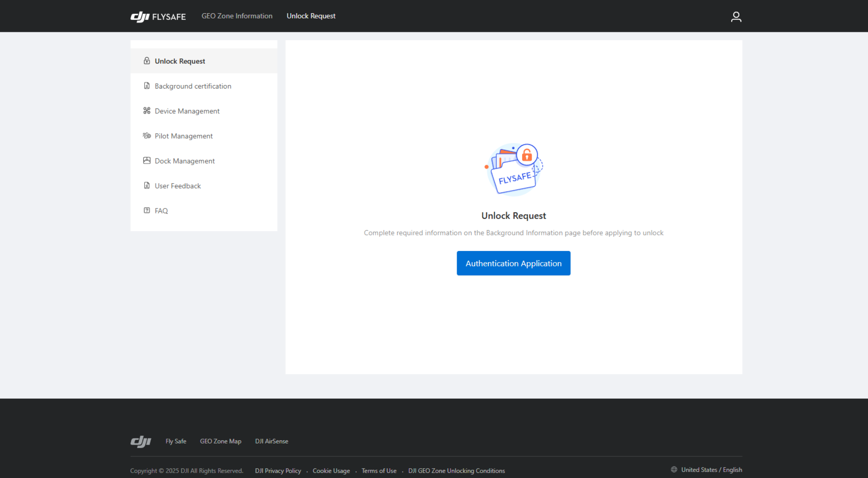Image resolution: width=868 pixels, height=478 pixels.
Task: Click the globe language icon in footer
Action: [x=674, y=469]
